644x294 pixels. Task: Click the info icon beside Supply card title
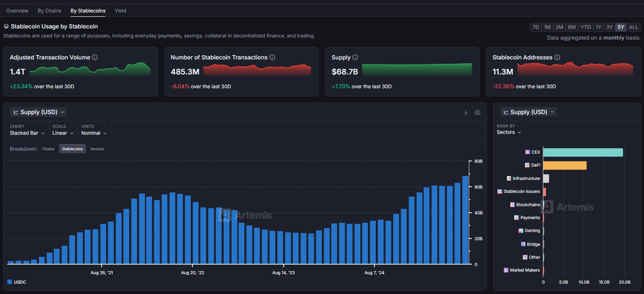coord(355,57)
